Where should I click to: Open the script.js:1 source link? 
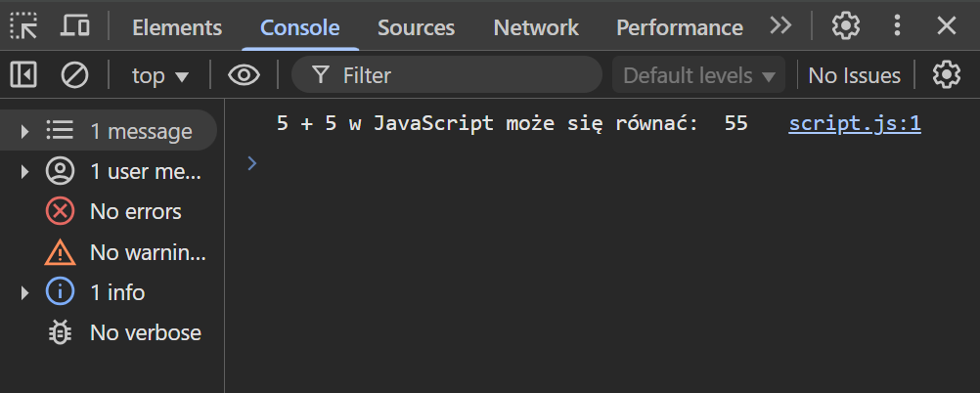pyautogui.click(x=855, y=124)
